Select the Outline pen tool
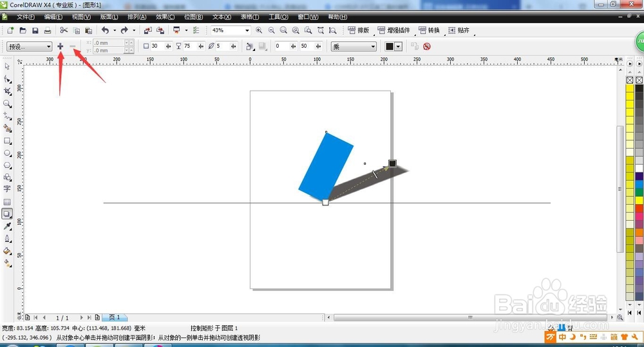Screen dimensions: 644x347 (x=7, y=239)
